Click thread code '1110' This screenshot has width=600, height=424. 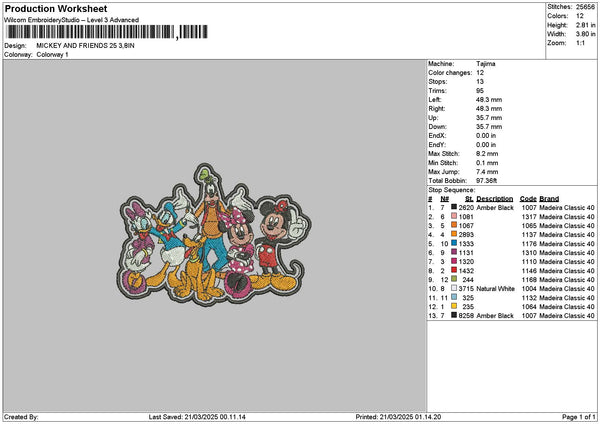[x=529, y=262]
